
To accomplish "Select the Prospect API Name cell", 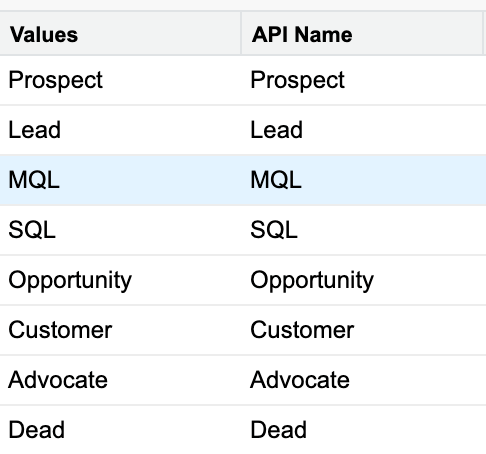I will [362, 80].
